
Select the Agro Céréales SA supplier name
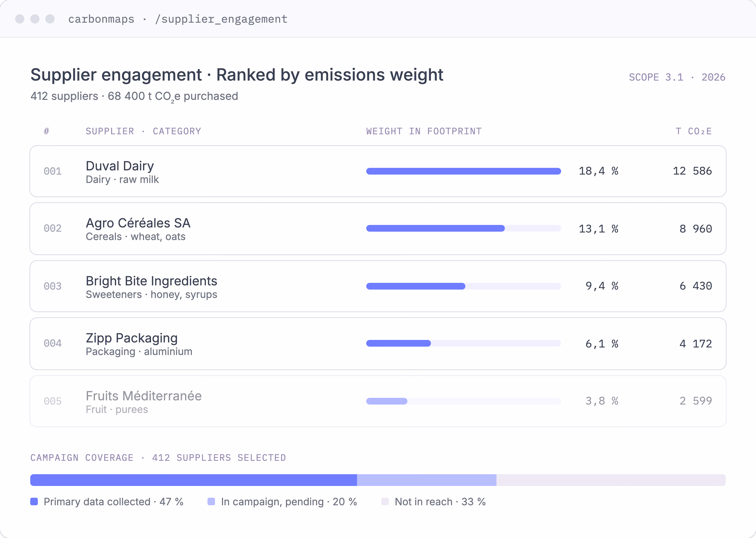(138, 223)
